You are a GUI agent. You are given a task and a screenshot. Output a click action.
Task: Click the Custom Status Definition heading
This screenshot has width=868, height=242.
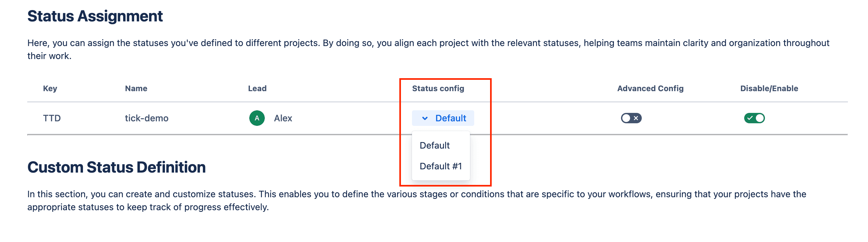point(117,167)
